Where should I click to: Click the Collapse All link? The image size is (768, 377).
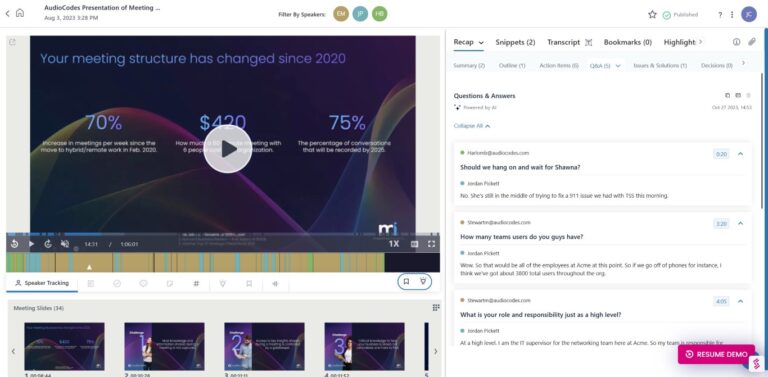(x=472, y=126)
